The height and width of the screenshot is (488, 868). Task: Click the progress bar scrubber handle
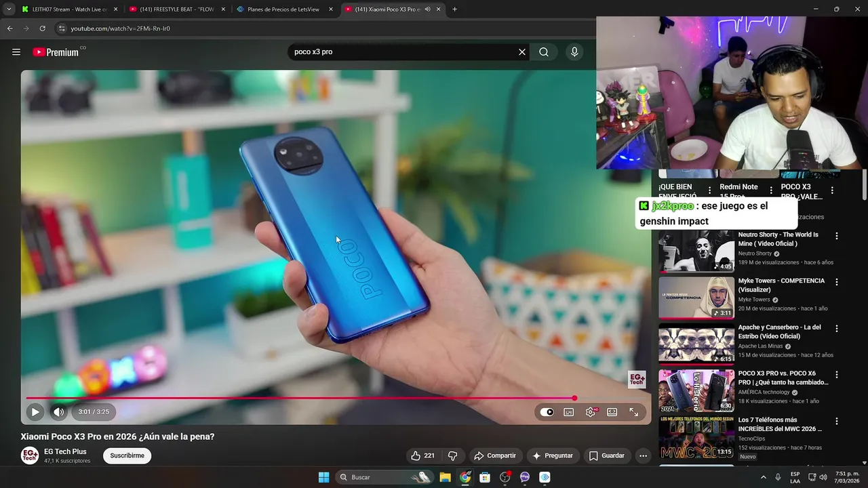click(x=574, y=399)
